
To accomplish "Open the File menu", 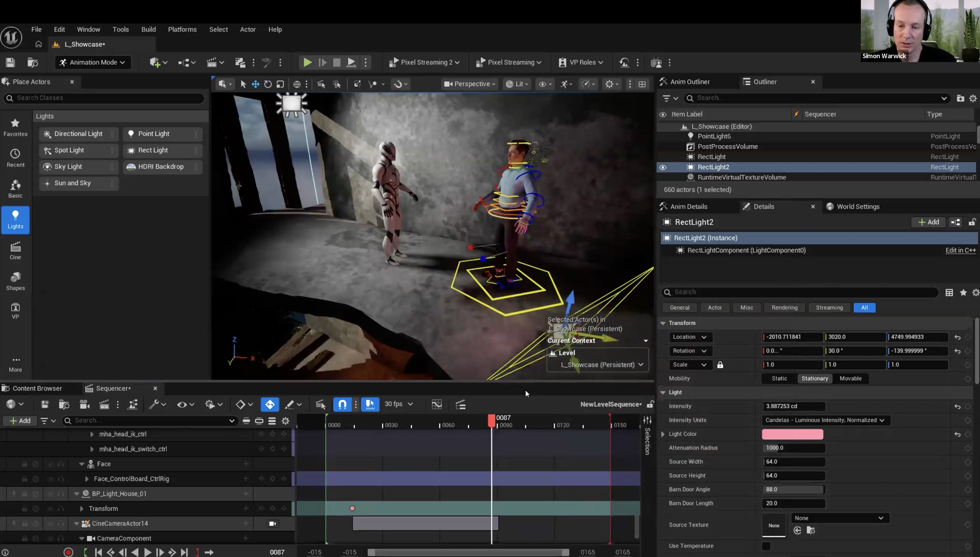I will [36, 29].
